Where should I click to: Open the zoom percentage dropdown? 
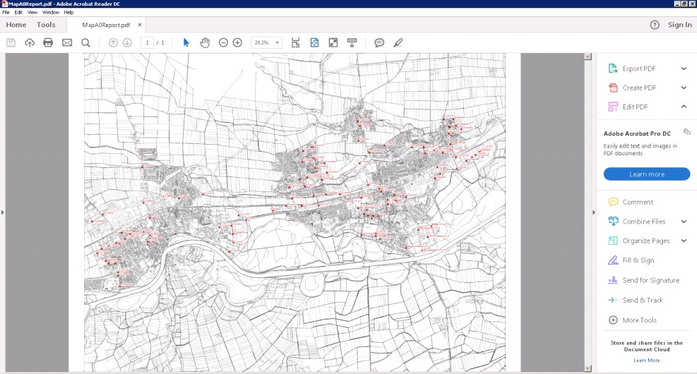coord(277,43)
